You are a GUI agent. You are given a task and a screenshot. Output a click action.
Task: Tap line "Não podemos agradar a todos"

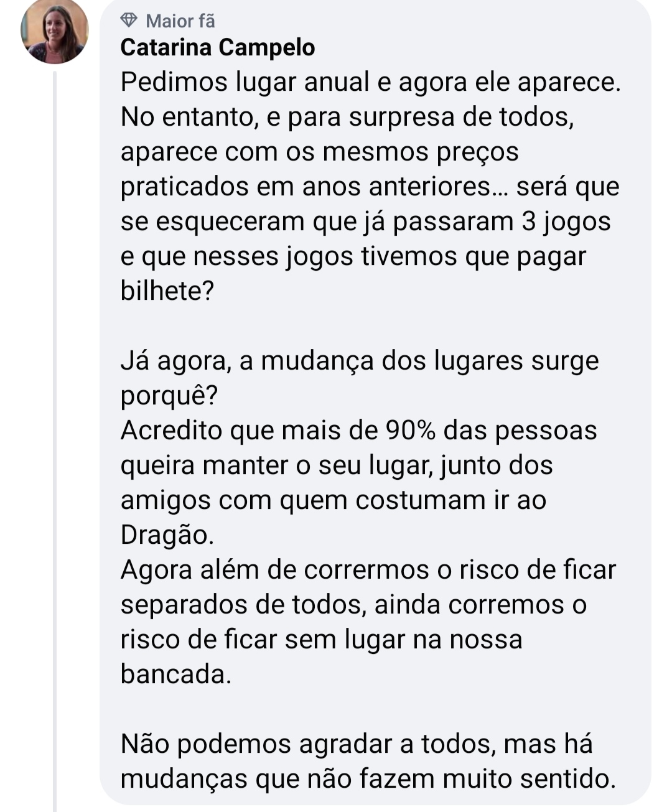click(356, 744)
